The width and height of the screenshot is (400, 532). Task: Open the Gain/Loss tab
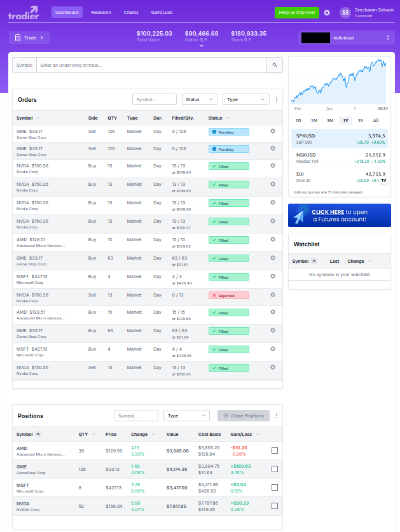162,12
